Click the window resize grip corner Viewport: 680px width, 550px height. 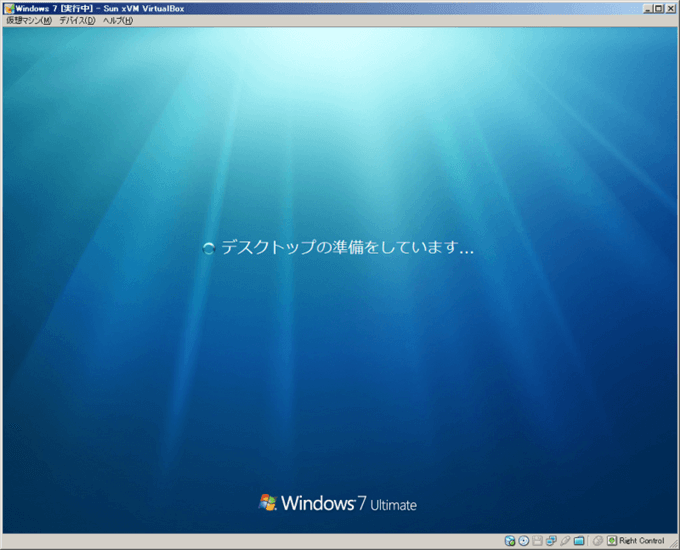point(674,544)
